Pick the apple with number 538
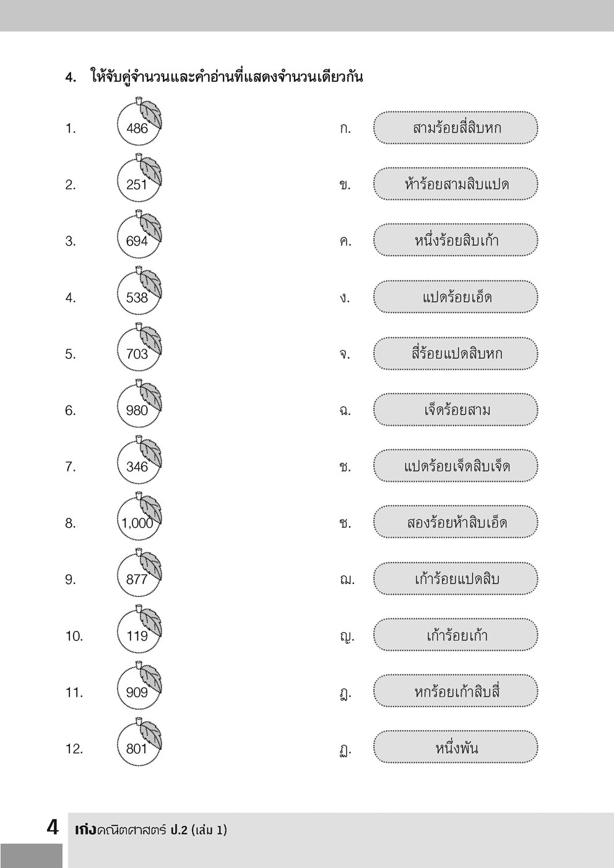The image size is (614, 868). tap(138, 296)
